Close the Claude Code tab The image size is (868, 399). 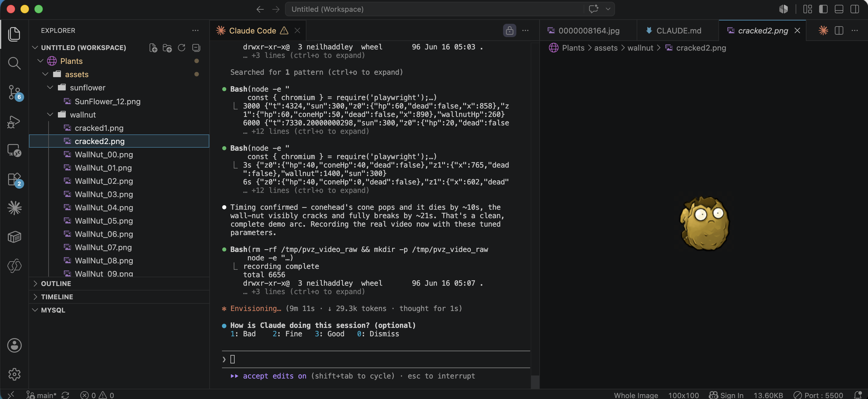pos(297,31)
